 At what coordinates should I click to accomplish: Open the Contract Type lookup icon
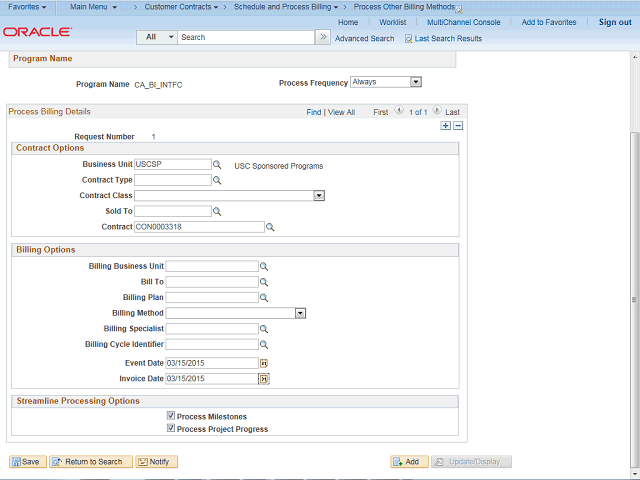coord(217,181)
